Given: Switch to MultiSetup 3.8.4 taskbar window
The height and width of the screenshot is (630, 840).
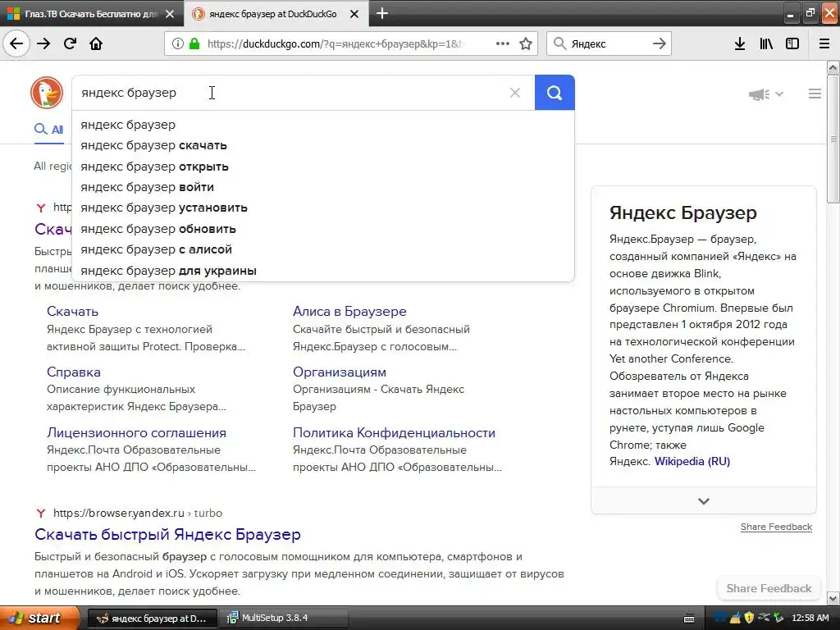Looking at the screenshot, I should coord(284,619).
